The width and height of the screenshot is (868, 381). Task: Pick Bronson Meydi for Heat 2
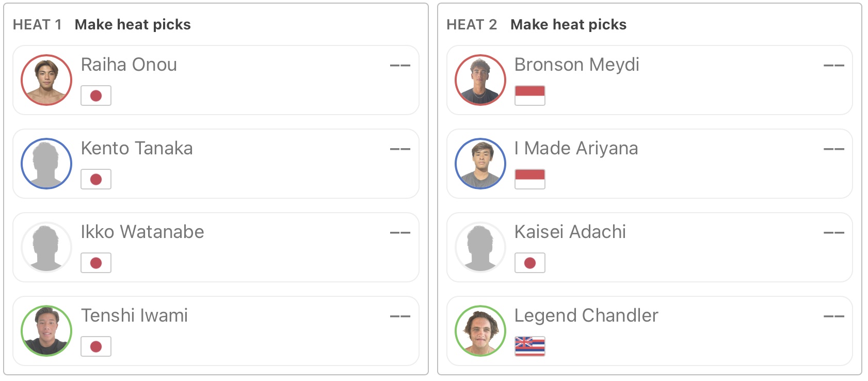(x=649, y=80)
